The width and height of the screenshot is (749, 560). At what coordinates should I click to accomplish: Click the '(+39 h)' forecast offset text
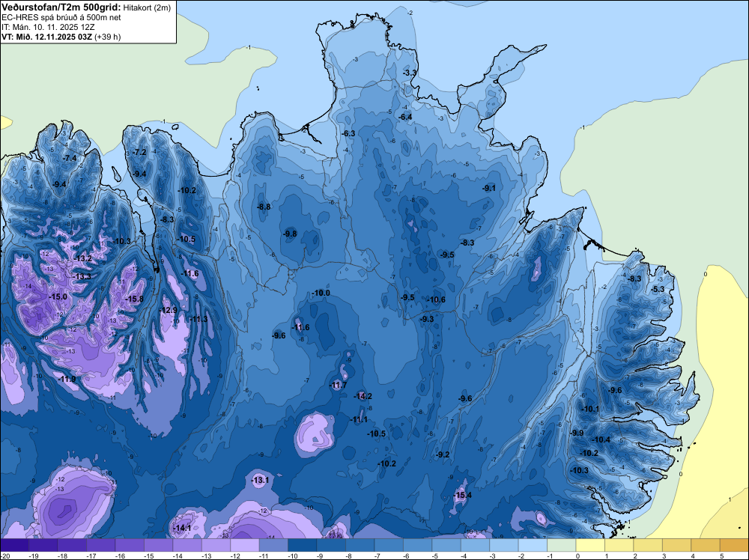[107, 37]
